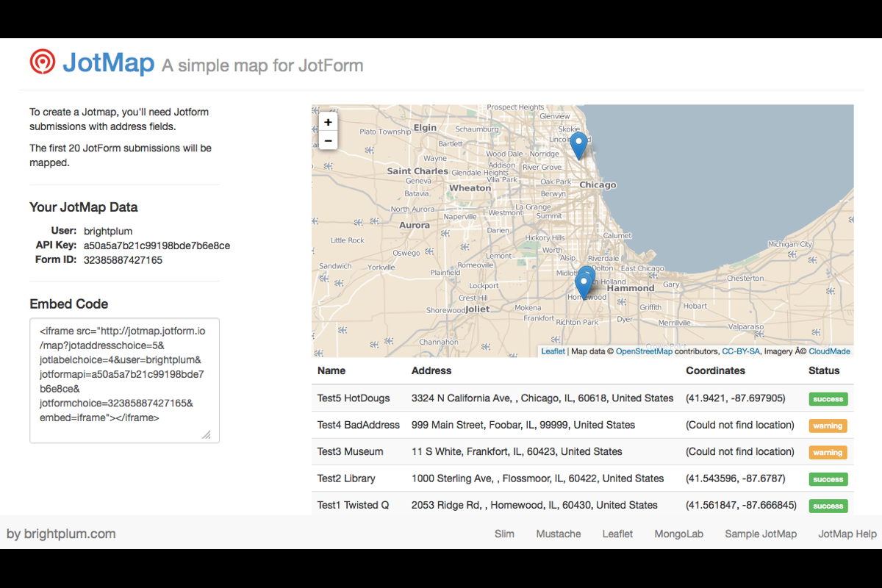Image resolution: width=882 pixels, height=588 pixels.
Task: Visit the Mustache footer link
Action: click(559, 534)
